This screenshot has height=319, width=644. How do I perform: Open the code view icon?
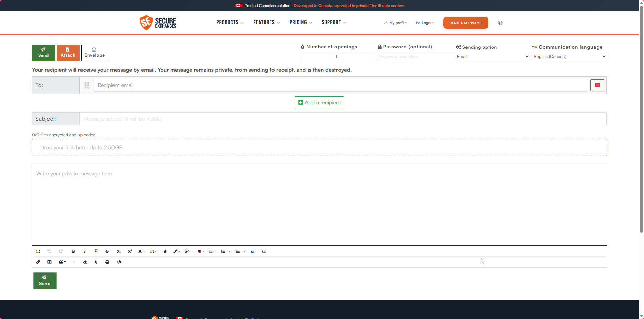[119, 262]
